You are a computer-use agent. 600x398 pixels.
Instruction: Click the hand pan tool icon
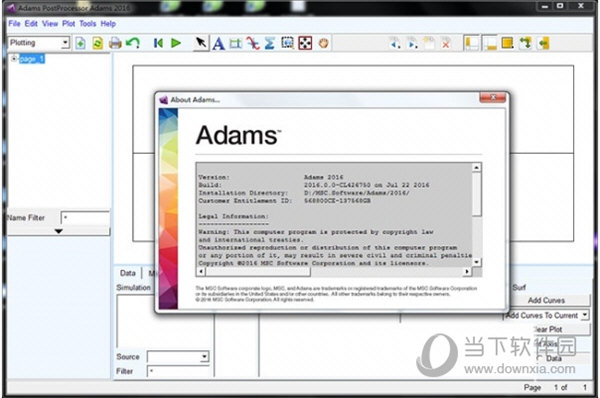click(323, 43)
